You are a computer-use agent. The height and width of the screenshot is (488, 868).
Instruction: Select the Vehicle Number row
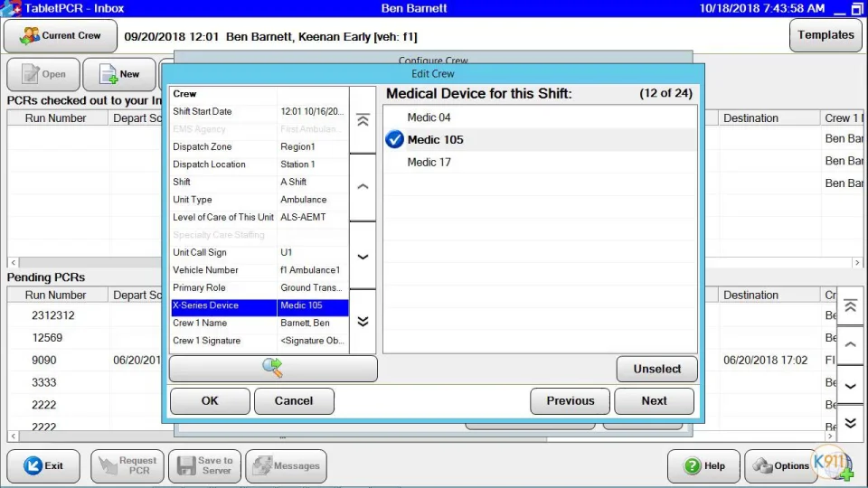pyautogui.click(x=259, y=270)
